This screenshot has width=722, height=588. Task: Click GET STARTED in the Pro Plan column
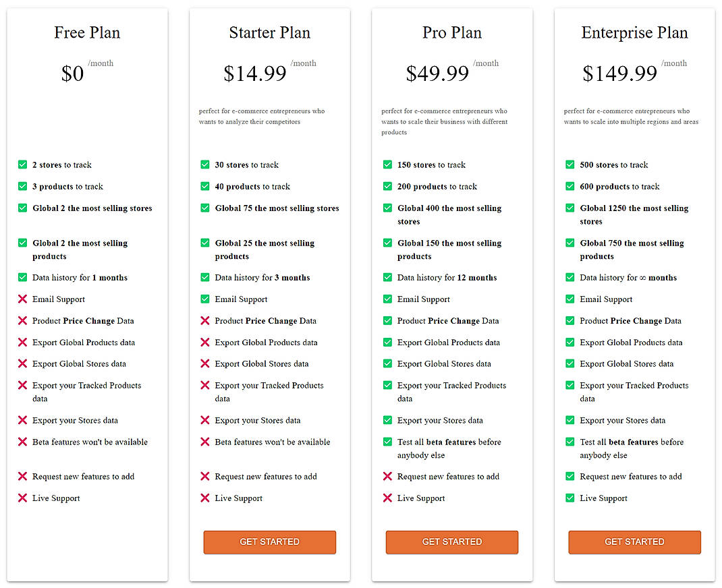click(451, 542)
